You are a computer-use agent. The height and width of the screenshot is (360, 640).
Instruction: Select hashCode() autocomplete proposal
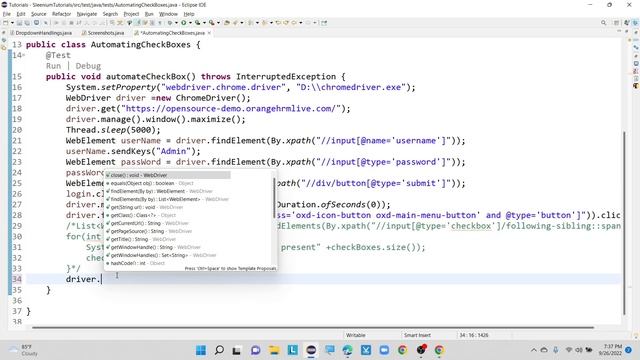pos(168,263)
